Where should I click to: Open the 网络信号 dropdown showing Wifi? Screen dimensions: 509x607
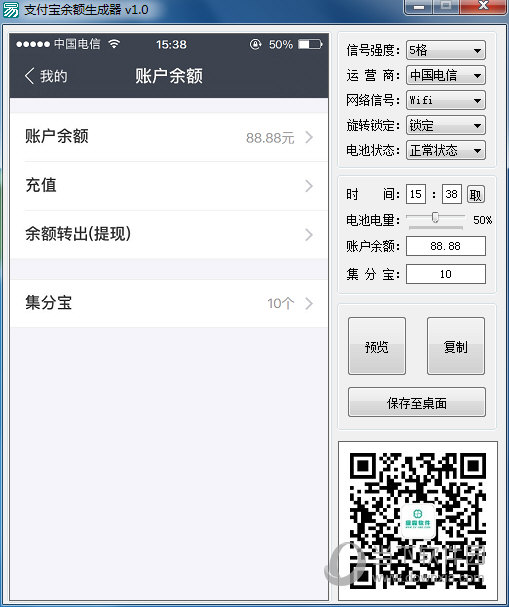coord(446,100)
